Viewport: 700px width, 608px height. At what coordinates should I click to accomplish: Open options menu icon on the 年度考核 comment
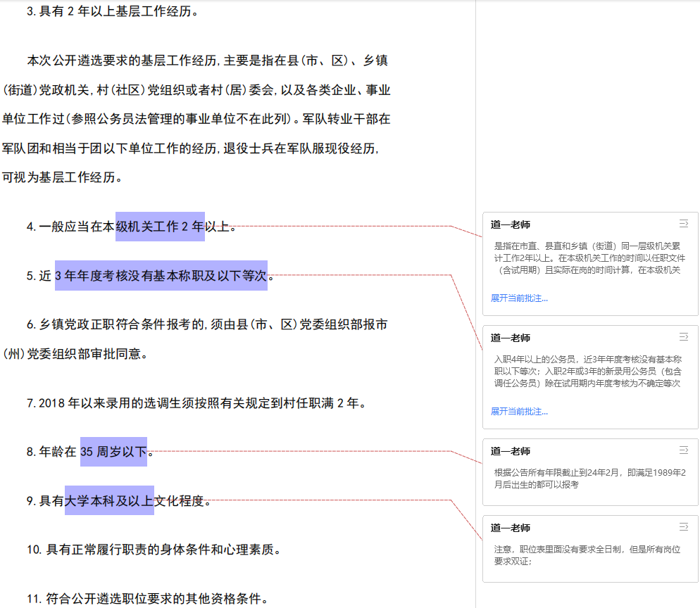[683, 337]
